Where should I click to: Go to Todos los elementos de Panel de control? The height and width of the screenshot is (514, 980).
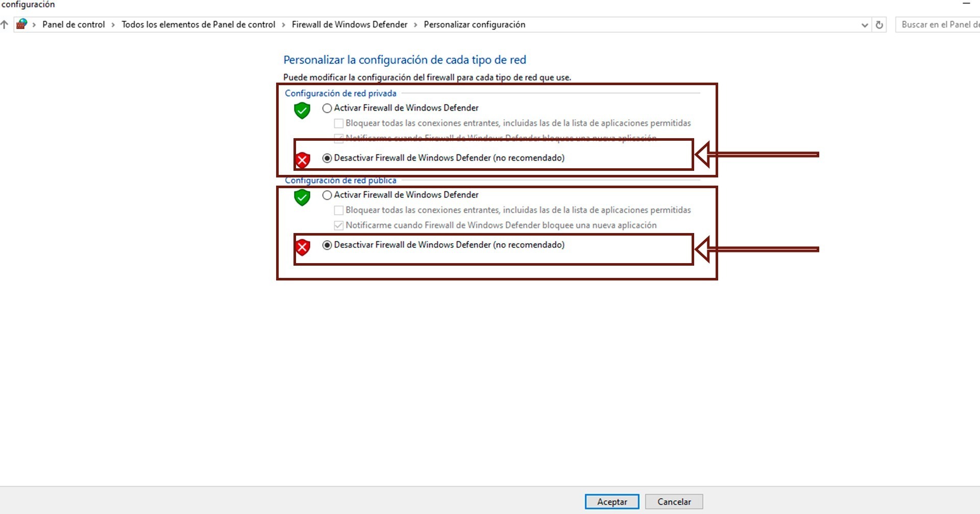(x=198, y=24)
